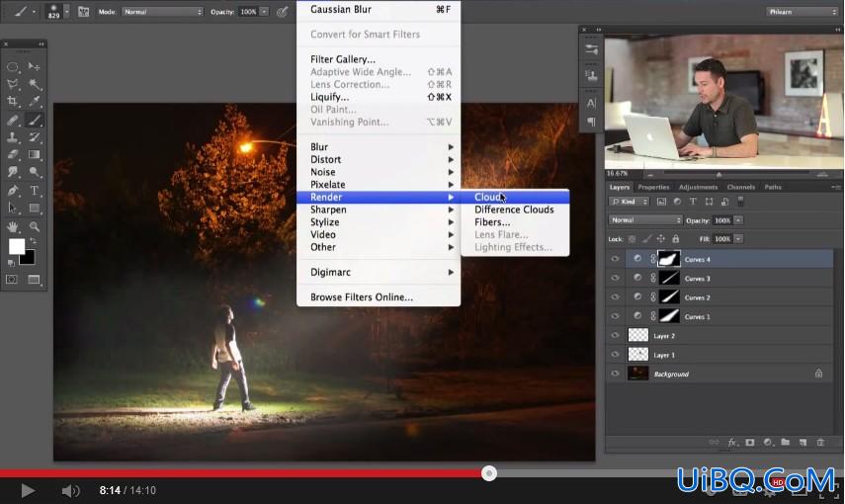Select the Gradient tool

pyautogui.click(x=34, y=154)
